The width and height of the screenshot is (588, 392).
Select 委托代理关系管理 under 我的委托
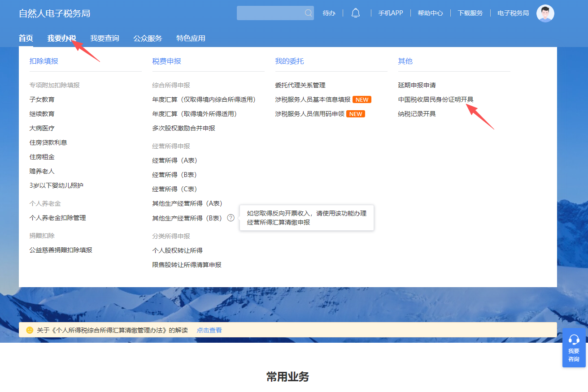coord(301,85)
